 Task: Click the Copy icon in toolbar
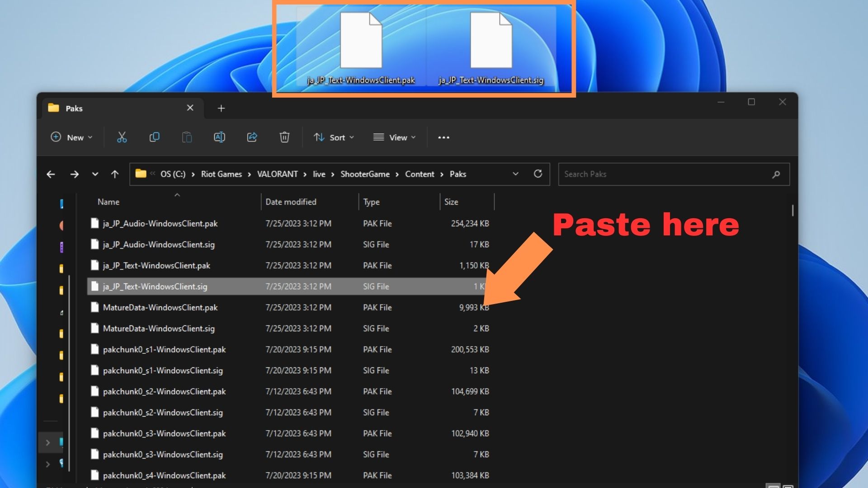pos(154,137)
